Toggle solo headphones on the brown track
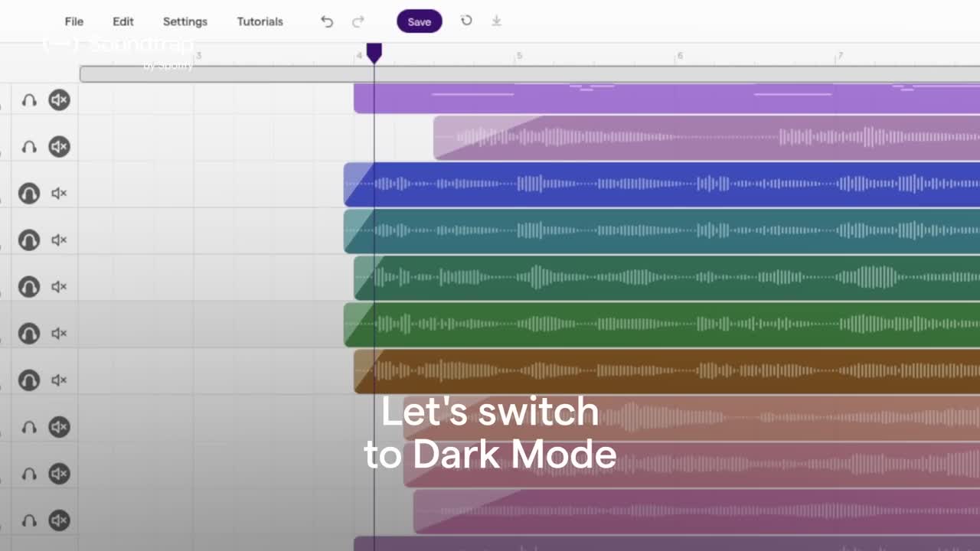This screenshot has height=551, width=980. [29, 380]
